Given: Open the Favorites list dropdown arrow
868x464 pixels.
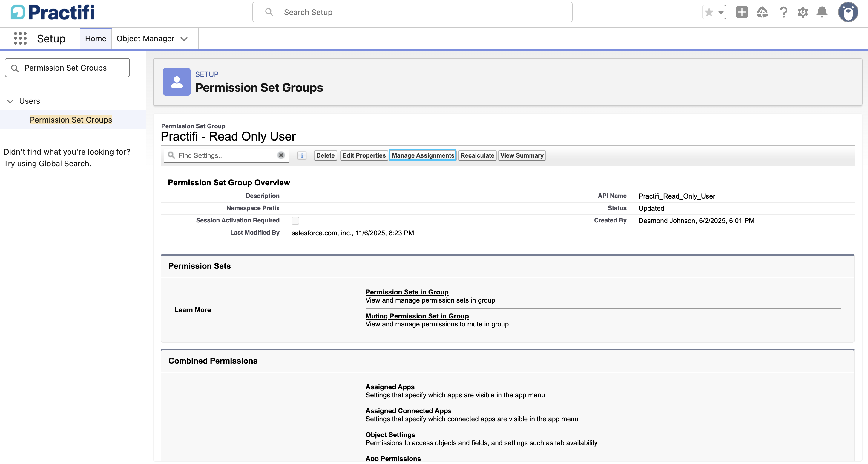Looking at the screenshot, I should point(721,12).
